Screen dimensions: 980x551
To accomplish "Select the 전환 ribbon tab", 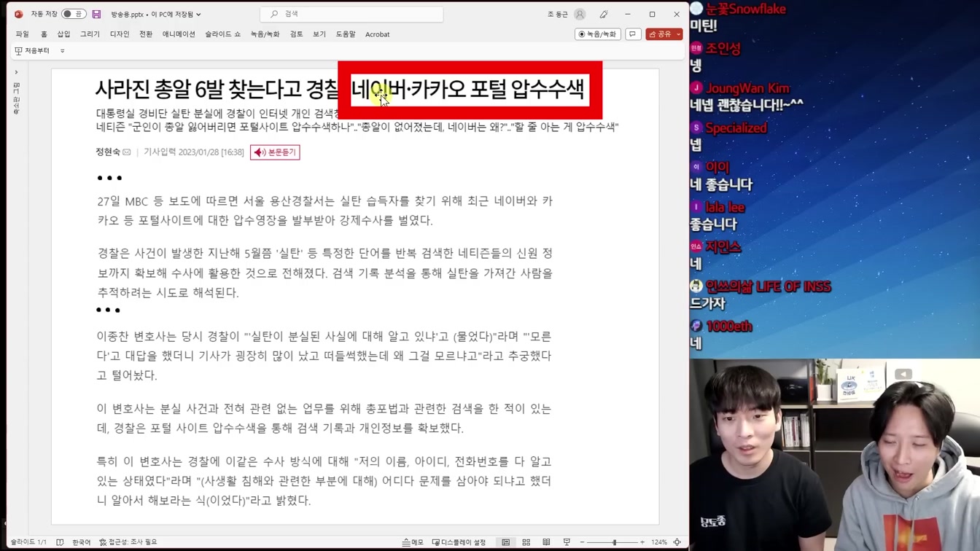I will [146, 34].
